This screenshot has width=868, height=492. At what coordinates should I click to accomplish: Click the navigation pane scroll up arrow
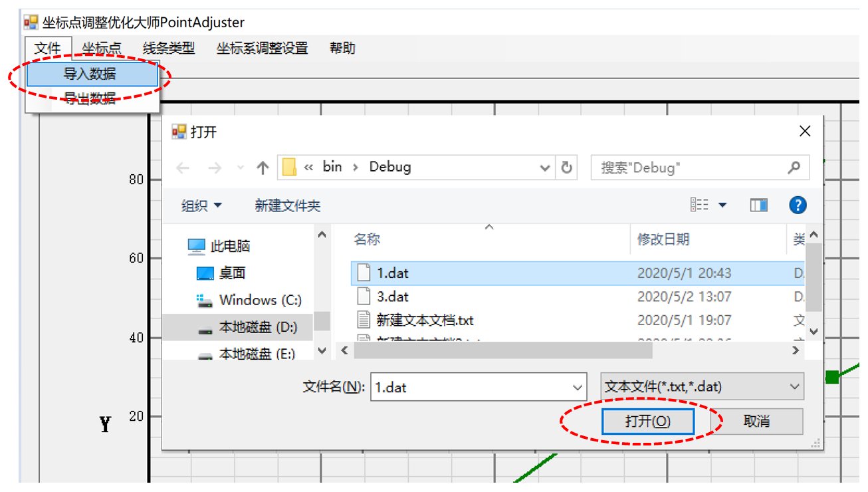tap(322, 235)
